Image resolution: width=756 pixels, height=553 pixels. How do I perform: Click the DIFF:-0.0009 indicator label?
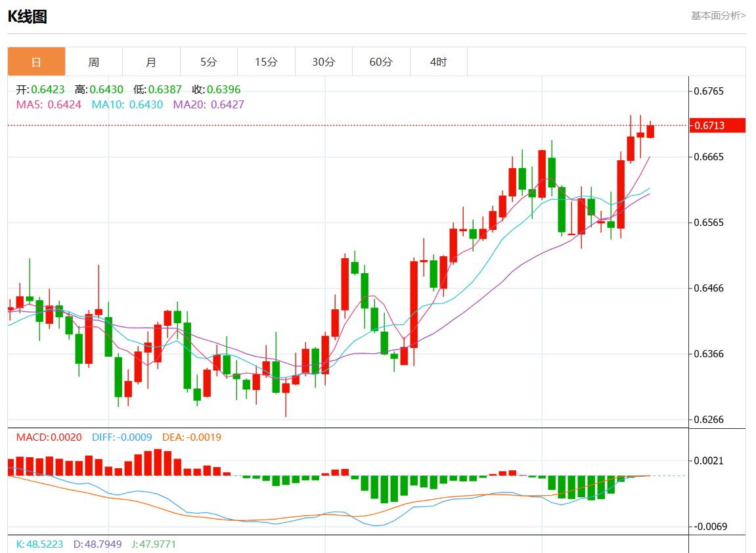coord(122,437)
